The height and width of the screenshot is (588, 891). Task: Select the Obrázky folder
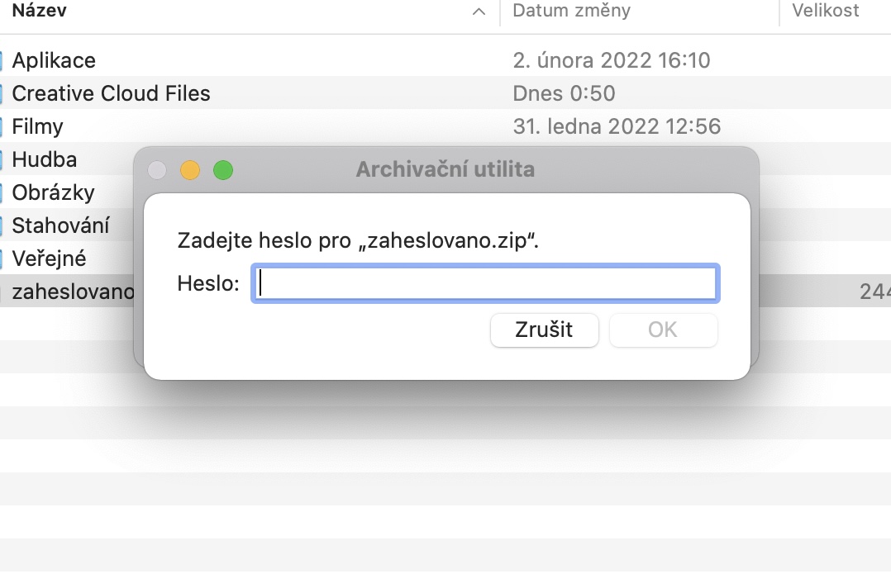point(53,192)
